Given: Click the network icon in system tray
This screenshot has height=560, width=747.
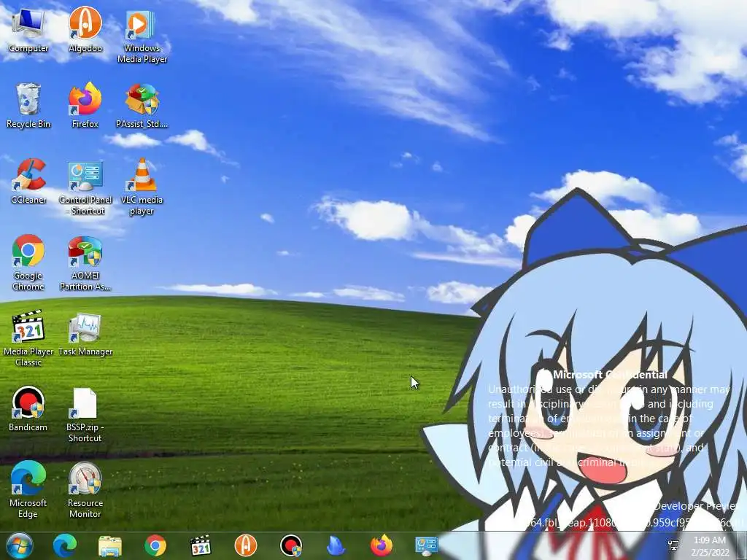Looking at the screenshot, I should (x=673, y=545).
